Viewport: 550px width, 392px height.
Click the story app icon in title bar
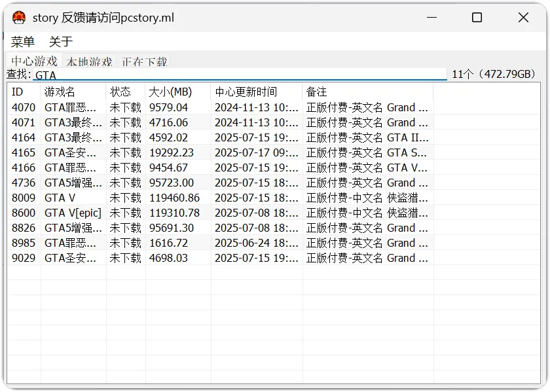(x=19, y=18)
